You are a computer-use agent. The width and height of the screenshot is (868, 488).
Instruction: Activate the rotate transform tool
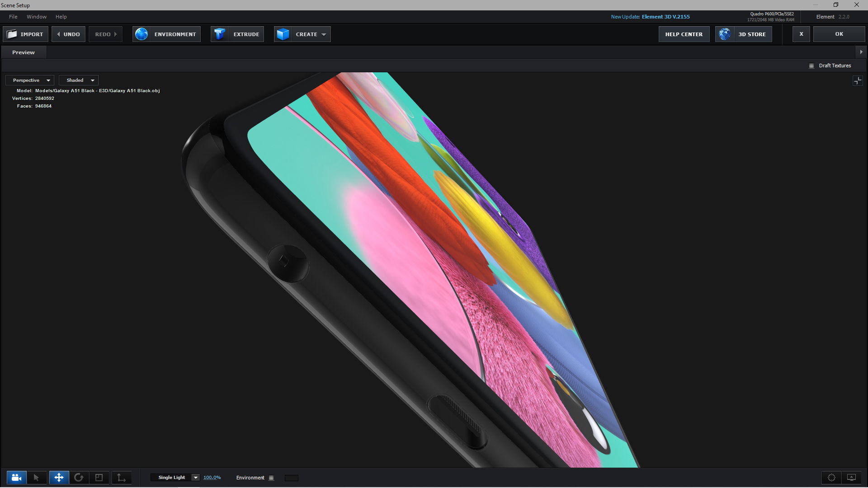tap(79, 478)
